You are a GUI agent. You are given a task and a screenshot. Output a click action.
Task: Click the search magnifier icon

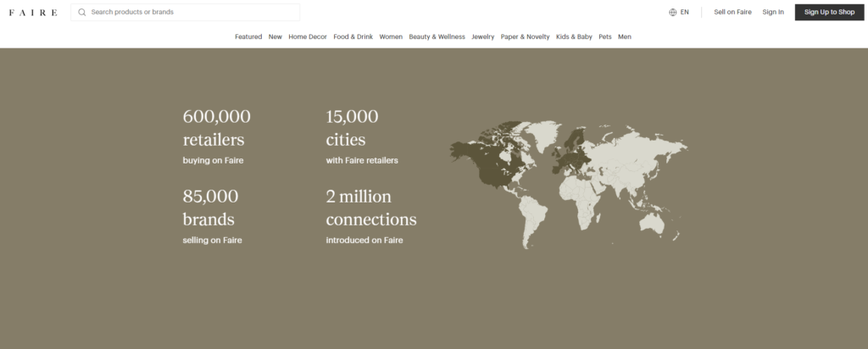pyautogui.click(x=82, y=12)
